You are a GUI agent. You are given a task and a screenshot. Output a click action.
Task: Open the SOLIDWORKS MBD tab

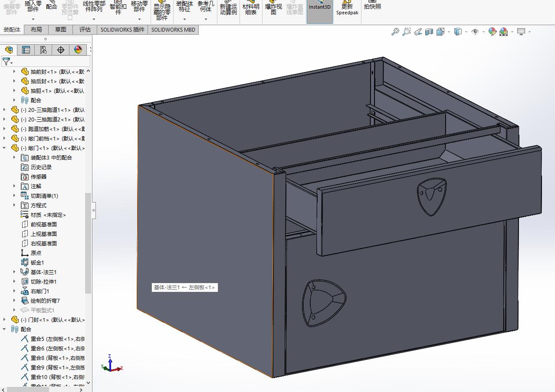coord(174,29)
